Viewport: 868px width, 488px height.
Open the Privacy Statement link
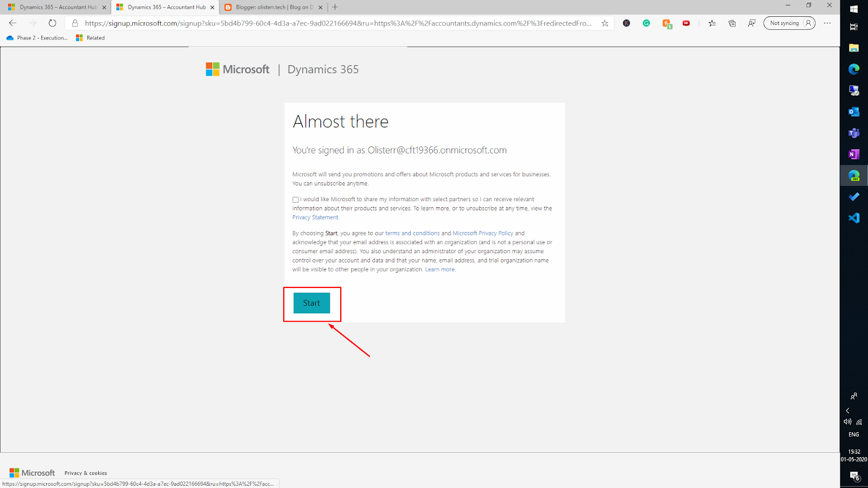tap(315, 217)
